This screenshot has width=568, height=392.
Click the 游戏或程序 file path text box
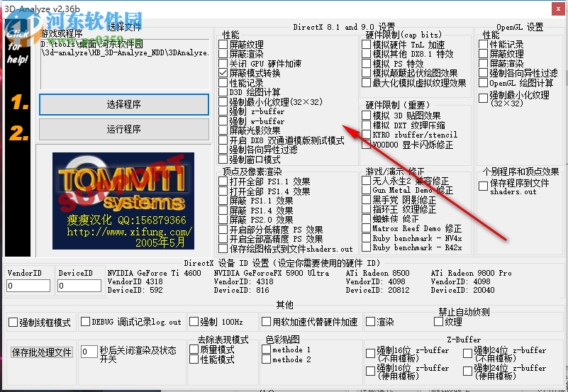[125, 64]
